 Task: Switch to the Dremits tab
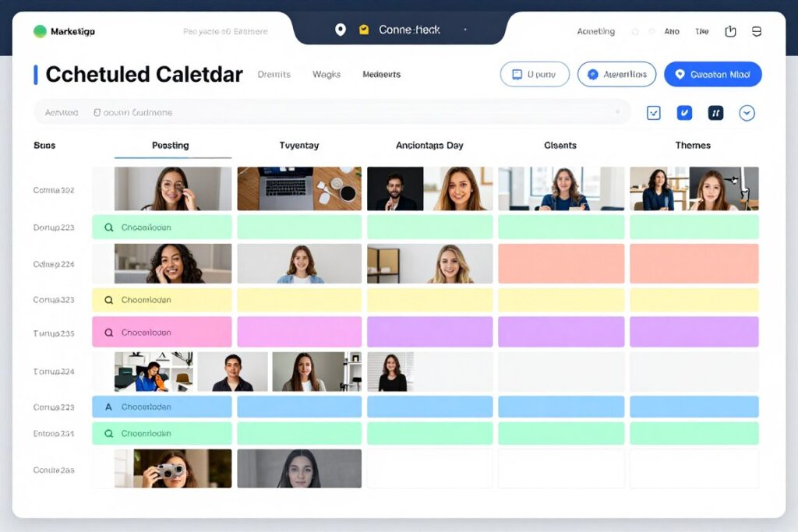click(274, 74)
